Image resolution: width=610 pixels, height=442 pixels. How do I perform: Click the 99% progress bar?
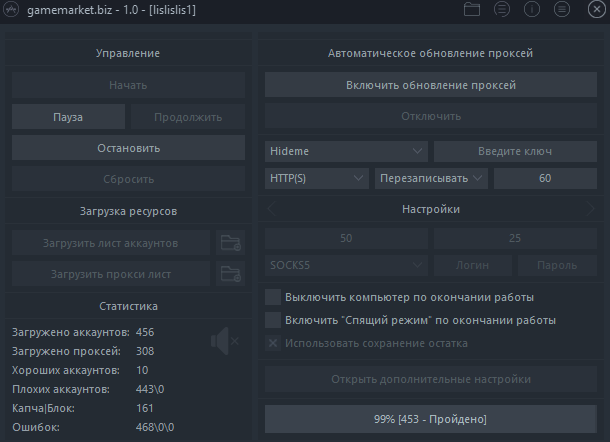431,418
